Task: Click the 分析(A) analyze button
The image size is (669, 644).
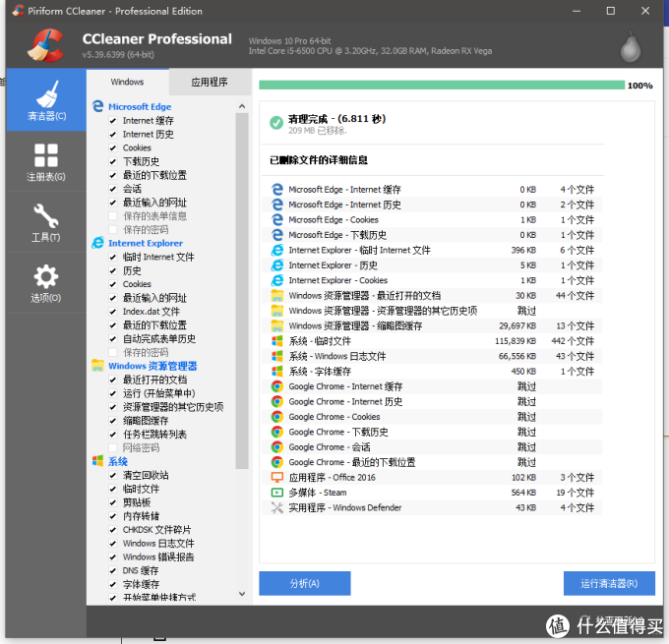Action: pos(305,583)
